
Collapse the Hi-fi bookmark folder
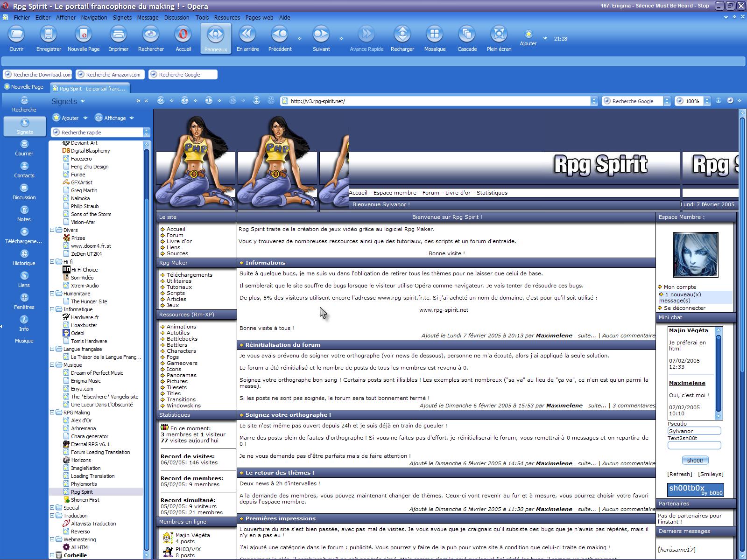tap(52, 262)
